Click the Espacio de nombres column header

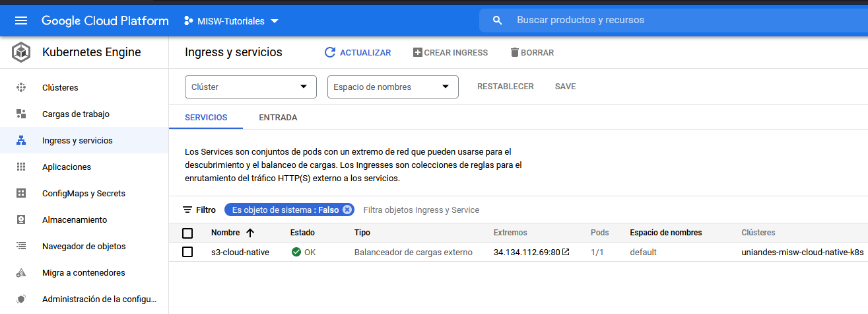[666, 233]
